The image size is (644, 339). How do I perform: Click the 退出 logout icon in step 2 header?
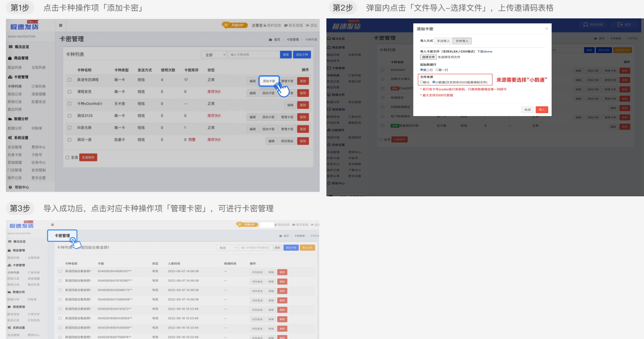point(620,24)
